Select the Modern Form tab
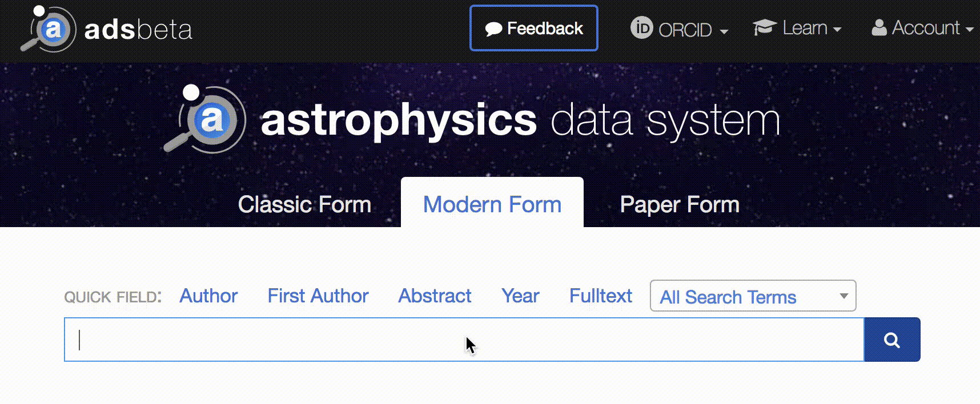 tap(492, 204)
